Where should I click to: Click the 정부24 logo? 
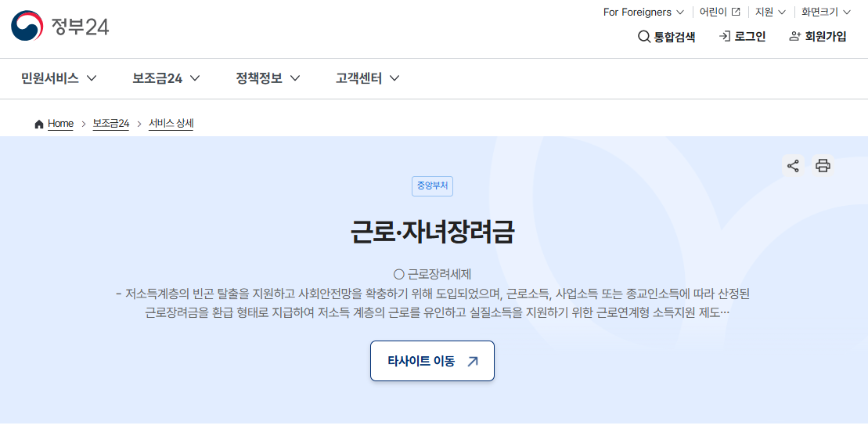coord(59,26)
